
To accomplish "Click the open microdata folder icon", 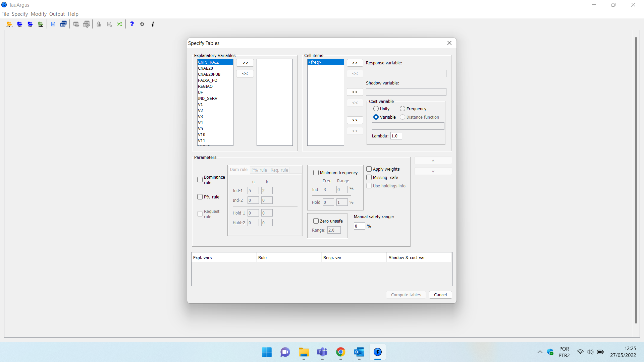I will click(x=9, y=24).
